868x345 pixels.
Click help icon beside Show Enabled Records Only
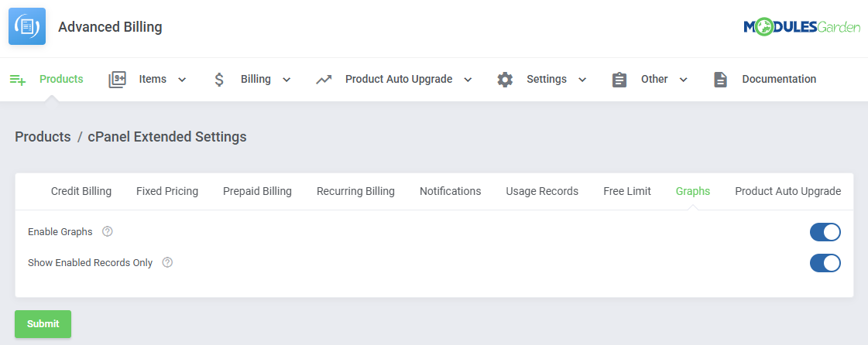(x=168, y=263)
